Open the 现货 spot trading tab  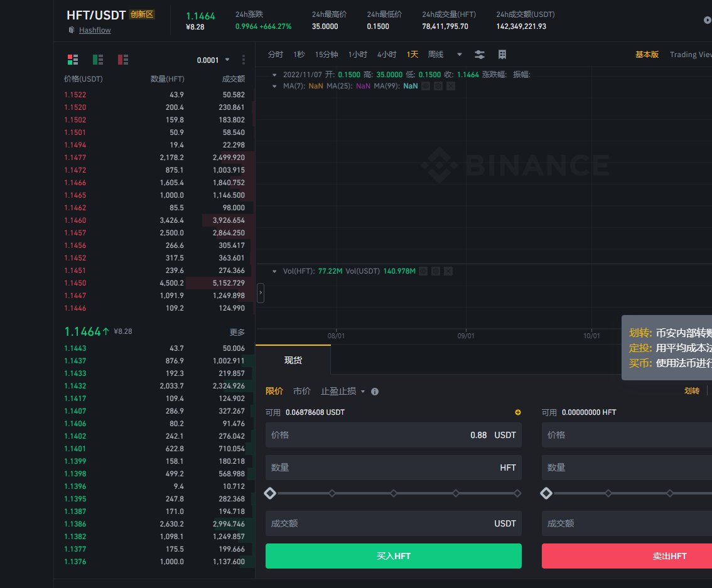point(293,360)
